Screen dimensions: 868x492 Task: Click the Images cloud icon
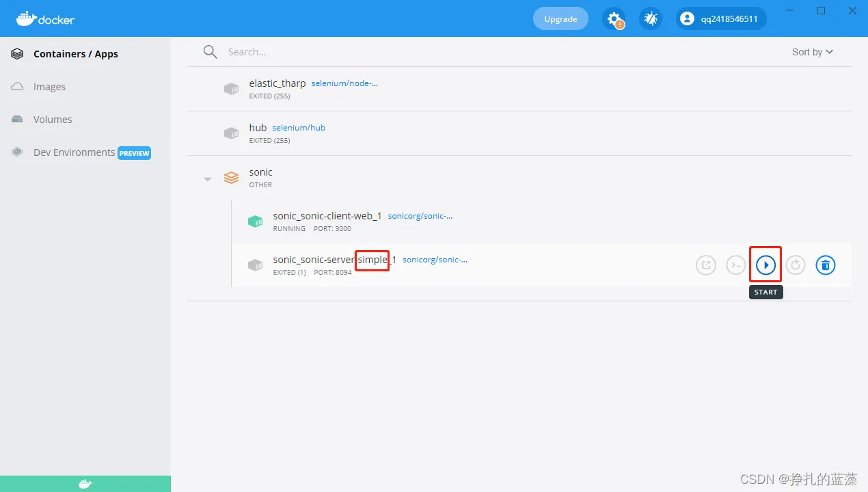[17, 87]
